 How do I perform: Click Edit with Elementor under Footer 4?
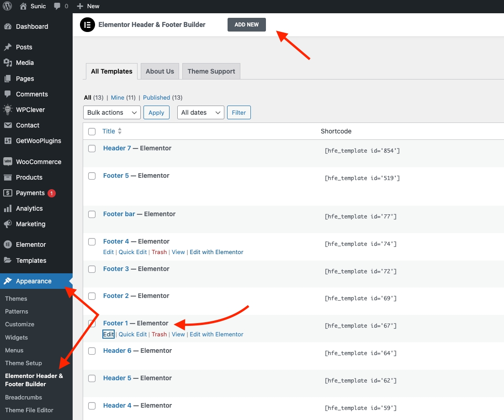[x=217, y=252]
